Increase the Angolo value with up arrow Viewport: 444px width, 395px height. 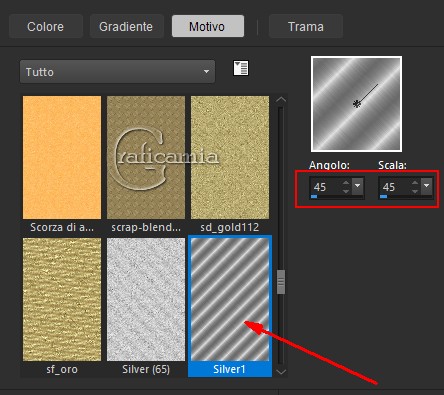[346, 183]
